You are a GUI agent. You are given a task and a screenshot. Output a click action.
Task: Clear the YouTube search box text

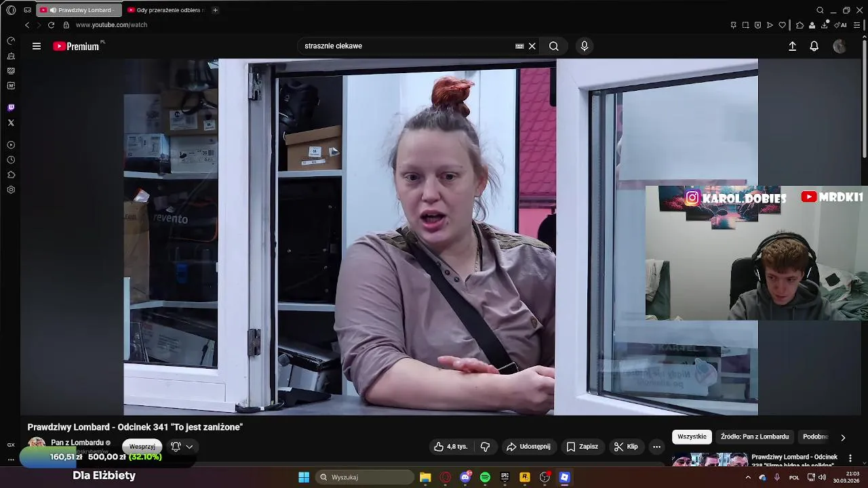[x=532, y=46]
